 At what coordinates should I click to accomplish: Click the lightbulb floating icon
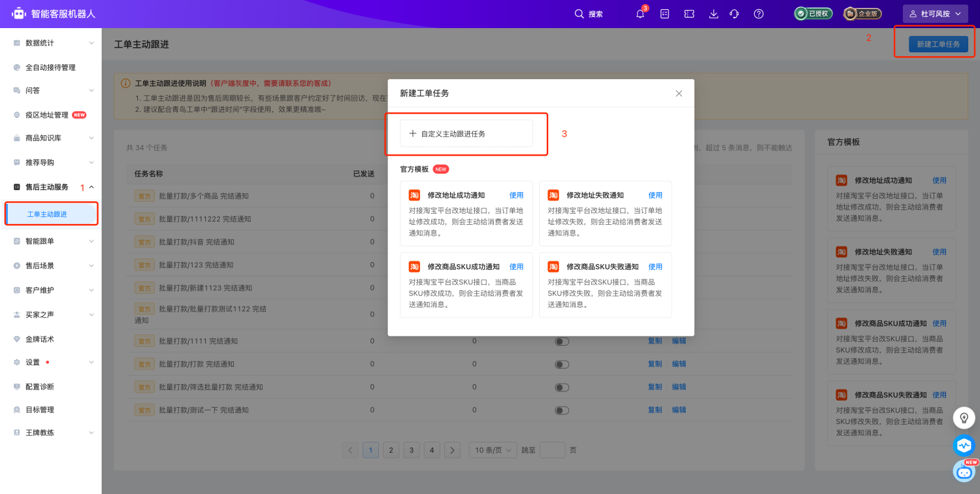(x=964, y=417)
